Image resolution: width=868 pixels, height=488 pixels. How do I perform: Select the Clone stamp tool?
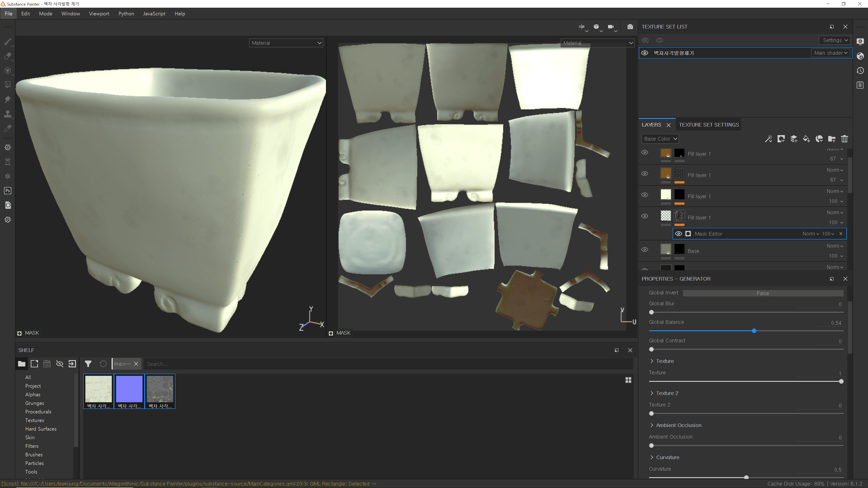[7, 114]
